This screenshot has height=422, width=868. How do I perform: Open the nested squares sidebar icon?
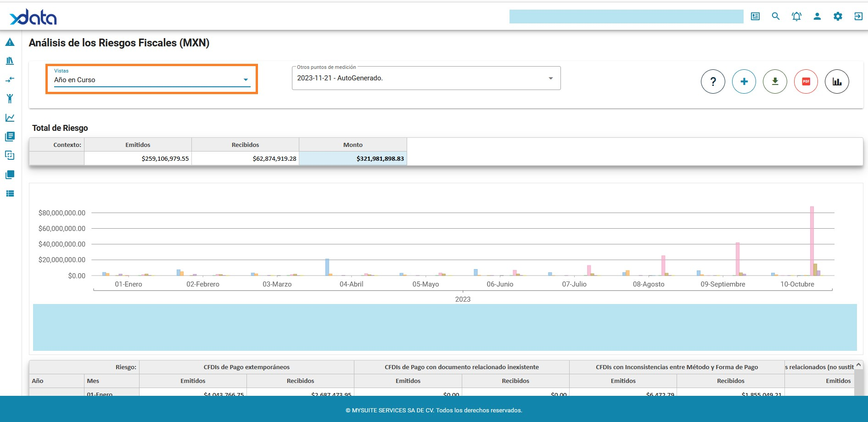click(10, 155)
